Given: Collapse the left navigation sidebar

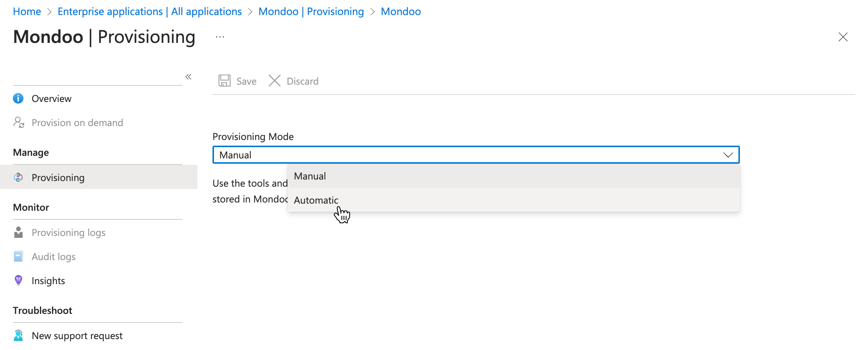Looking at the screenshot, I should coord(188,77).
